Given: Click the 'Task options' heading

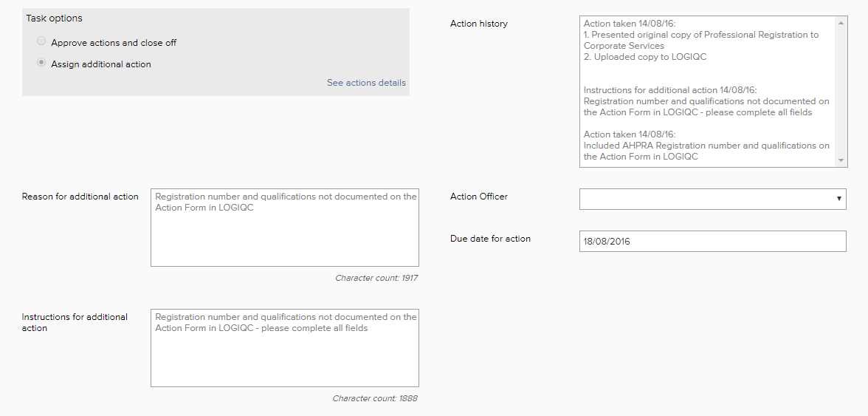Looking at the screenshot, I should (x=54, y=18).
